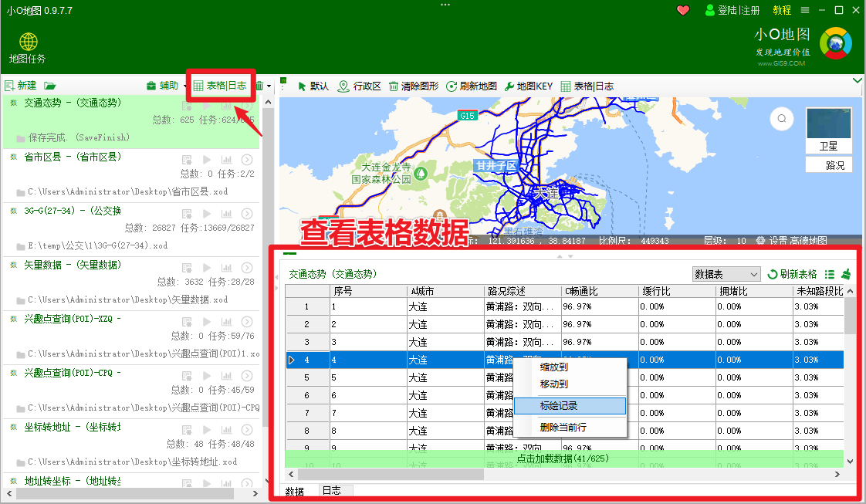View chart icon of 矢量数据 task
Viewport: 866px width, 504px height.
coord(226,268)
